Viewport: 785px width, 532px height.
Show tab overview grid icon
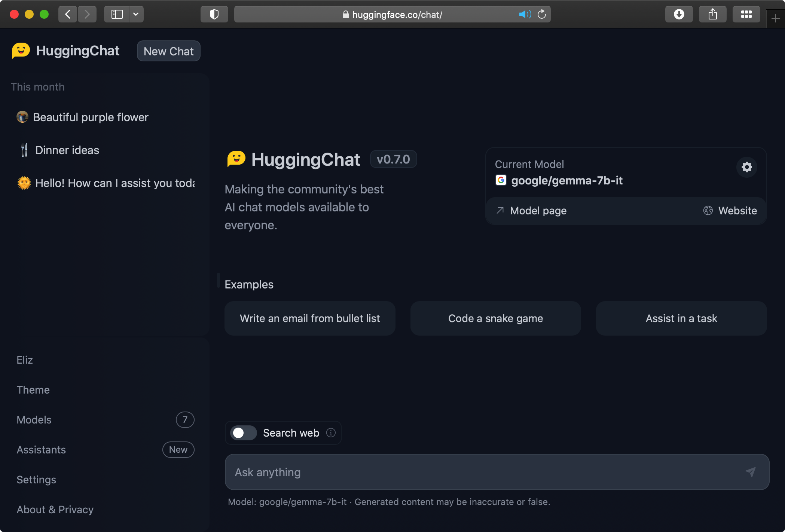(746, 15)
